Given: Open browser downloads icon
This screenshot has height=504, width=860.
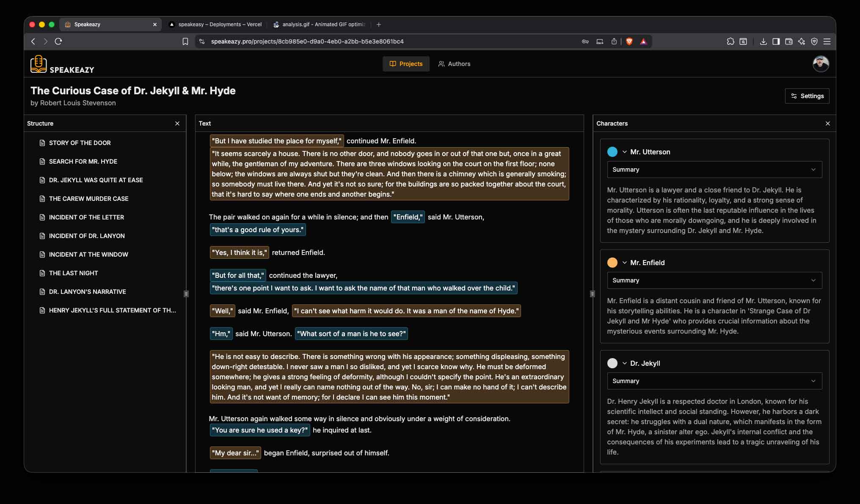Looking at the screenshot, I should click(x=763, y=41).
